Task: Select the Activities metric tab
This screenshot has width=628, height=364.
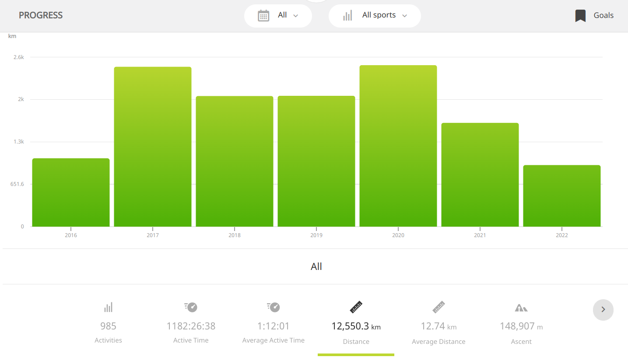Action: tap(108, 323)
